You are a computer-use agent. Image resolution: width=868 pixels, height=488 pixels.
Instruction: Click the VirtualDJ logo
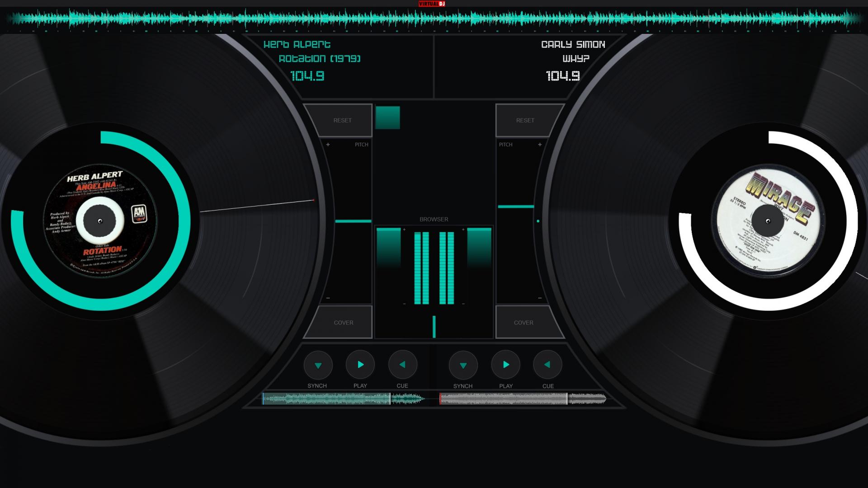tap(431, 3)
